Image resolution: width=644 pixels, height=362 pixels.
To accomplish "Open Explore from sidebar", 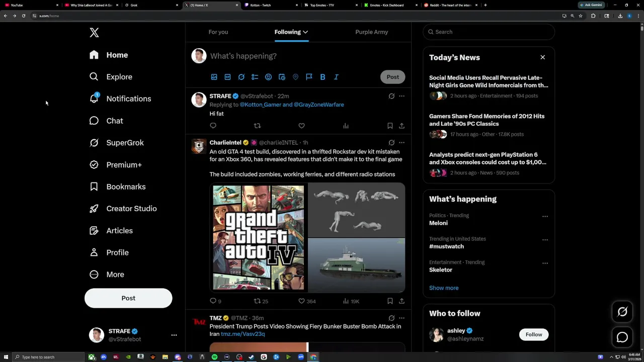I will point(111,77).
